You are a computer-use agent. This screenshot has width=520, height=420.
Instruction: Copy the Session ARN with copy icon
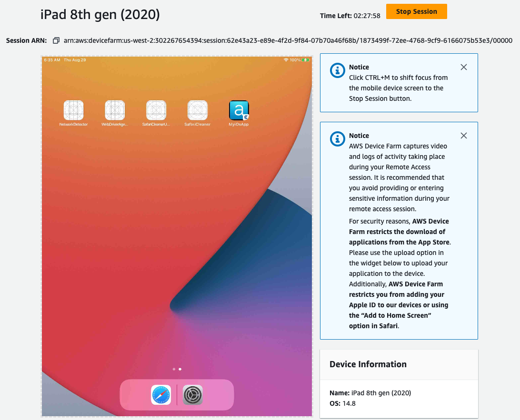pos(56,40)
